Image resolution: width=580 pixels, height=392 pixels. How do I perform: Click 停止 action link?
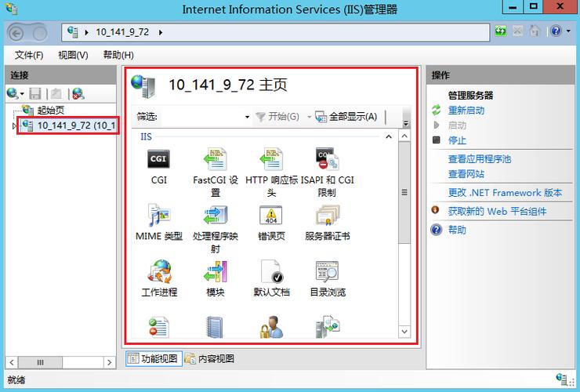(457, 140)
